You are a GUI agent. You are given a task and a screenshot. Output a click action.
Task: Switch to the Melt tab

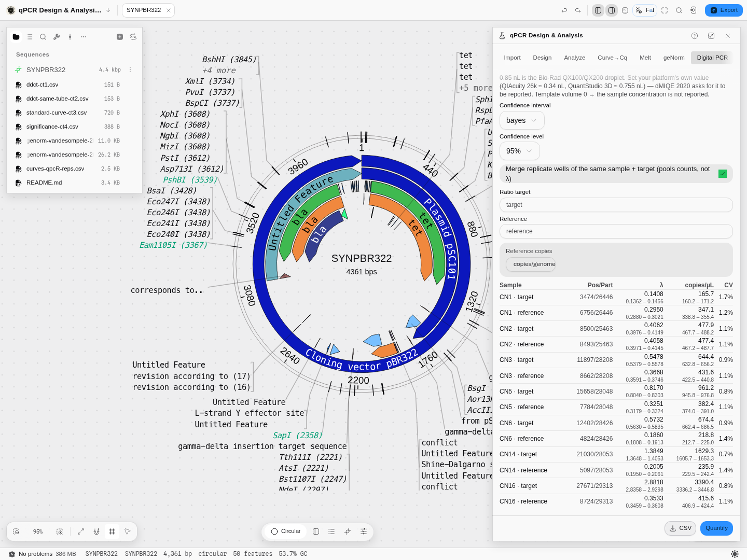[x=645, y=58]
